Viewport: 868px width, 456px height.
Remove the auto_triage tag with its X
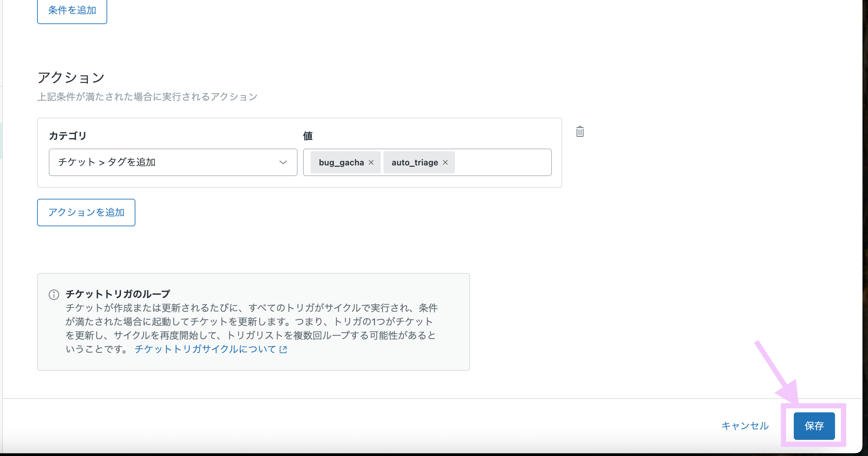coord(445,162)
